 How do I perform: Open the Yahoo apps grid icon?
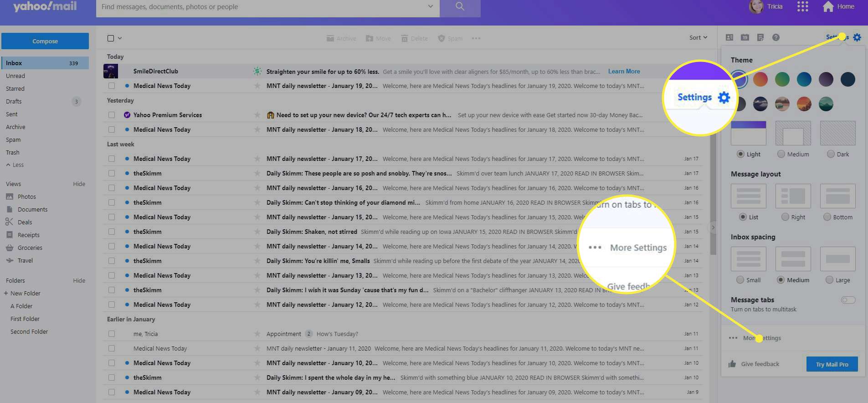point(802,6)
